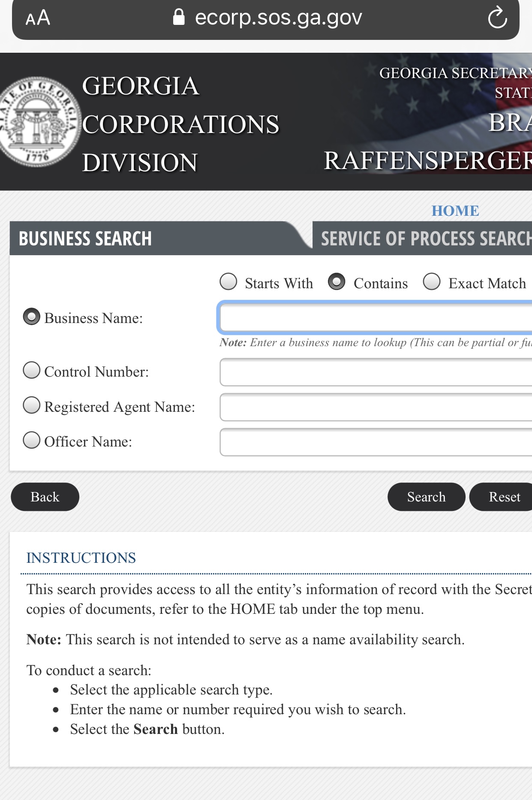Focus the Registered Agent Name text field
532x800 pixels.
(x=376, y=408)
